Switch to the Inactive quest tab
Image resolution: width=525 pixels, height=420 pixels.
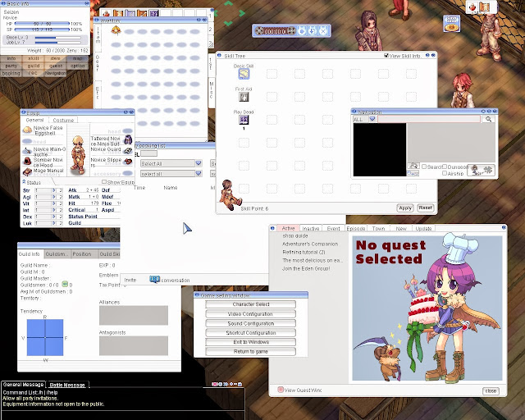click(311, 228)
